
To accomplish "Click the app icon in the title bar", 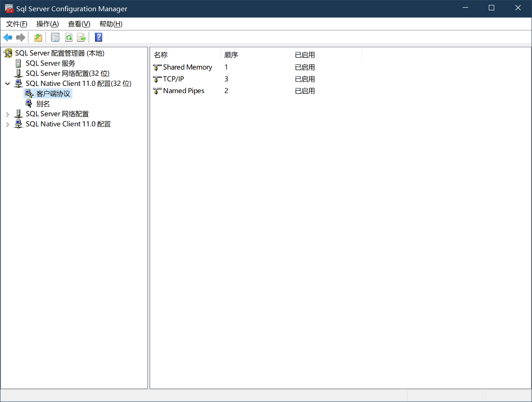I will (9, 9).
